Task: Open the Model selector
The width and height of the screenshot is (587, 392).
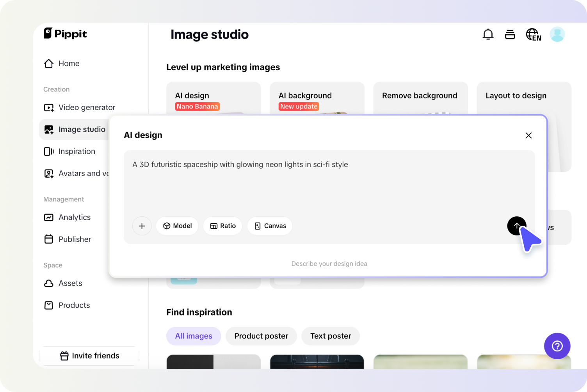Action: [177, 226]
